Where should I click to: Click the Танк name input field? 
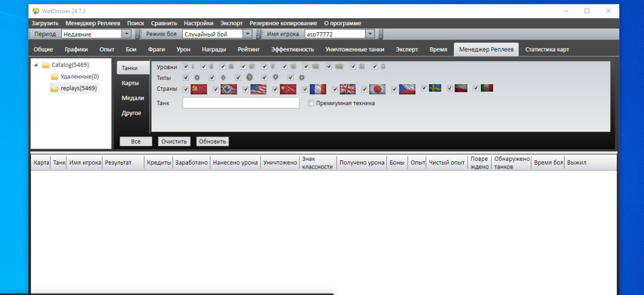[x=241, y=103]
